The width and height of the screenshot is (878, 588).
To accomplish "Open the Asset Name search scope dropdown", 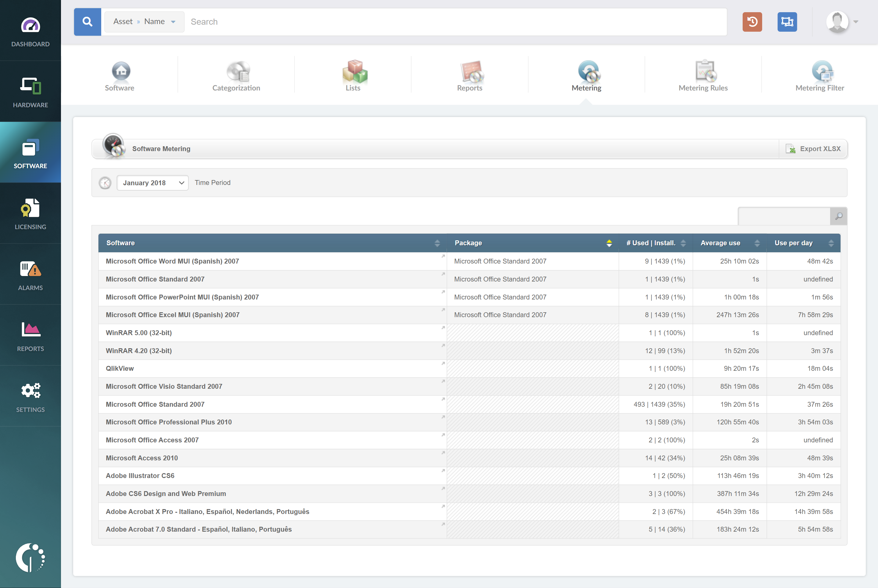I will [x=144, y=22].
